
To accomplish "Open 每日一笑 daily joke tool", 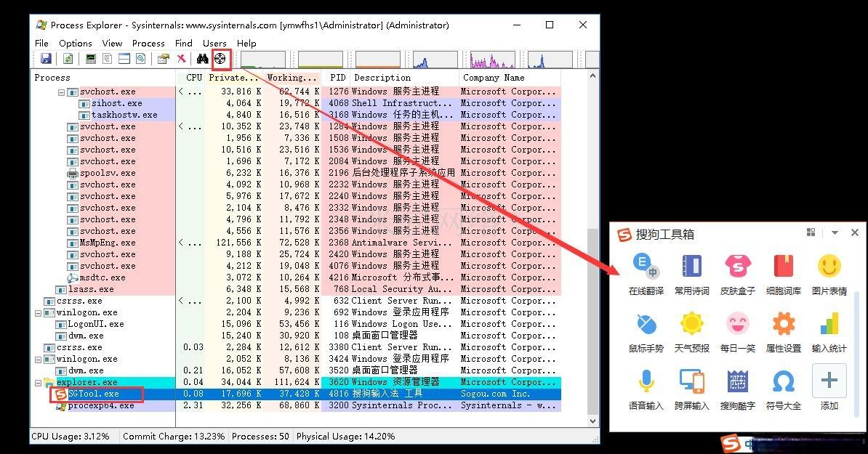I will pyautogui.click(x=737, y=332).
